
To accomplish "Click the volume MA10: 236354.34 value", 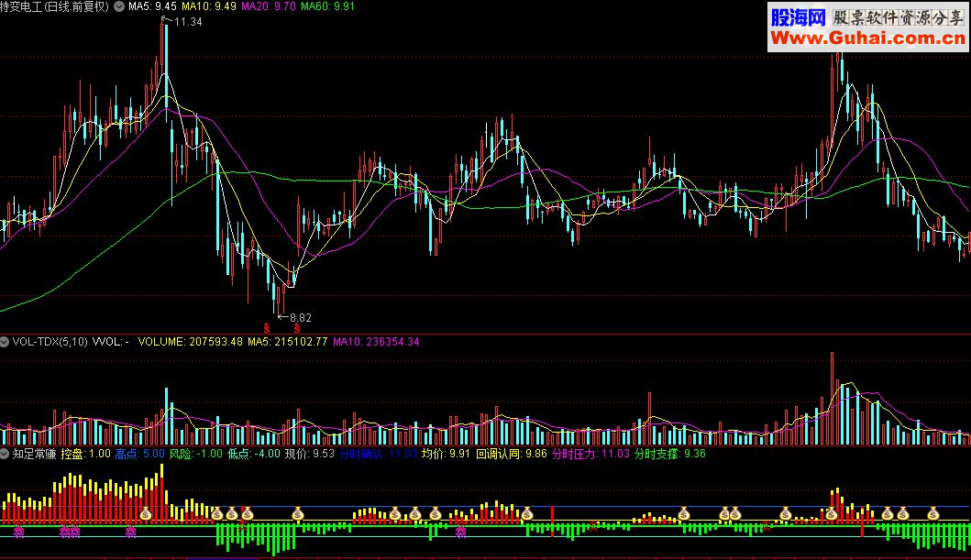I will [376, 342].
